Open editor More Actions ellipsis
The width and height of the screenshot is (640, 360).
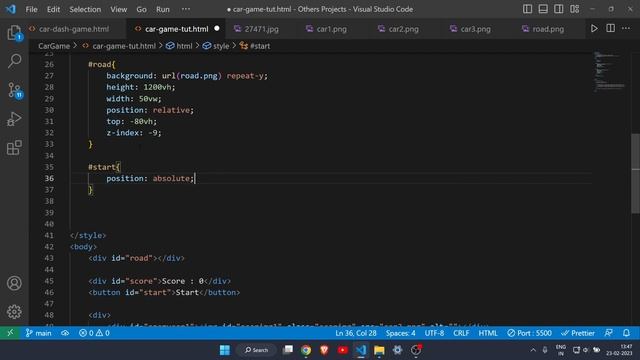626,29
